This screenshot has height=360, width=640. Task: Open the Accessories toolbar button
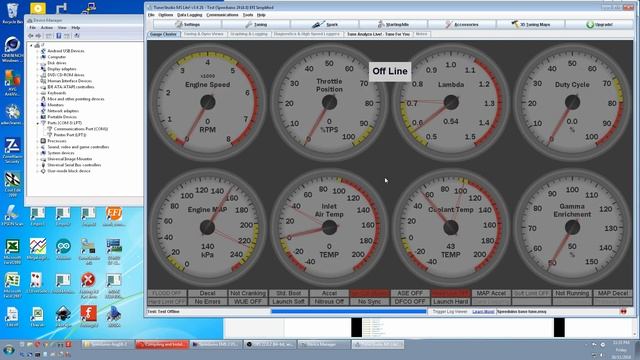click(x=462, y=24)
